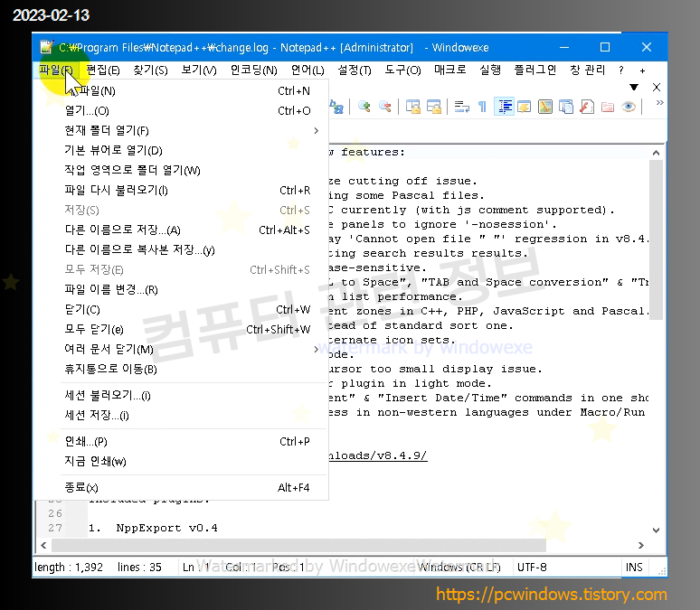Open the 매크로 menu
Image resolution: width=700 pixels, height=610 pixels.
tap(450, 70)
